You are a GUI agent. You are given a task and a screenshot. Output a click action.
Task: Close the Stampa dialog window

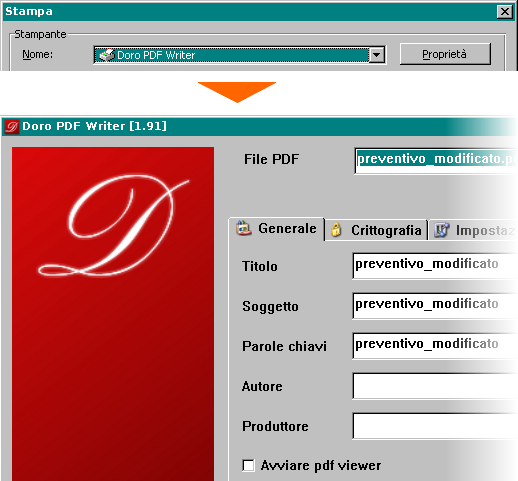505,11
